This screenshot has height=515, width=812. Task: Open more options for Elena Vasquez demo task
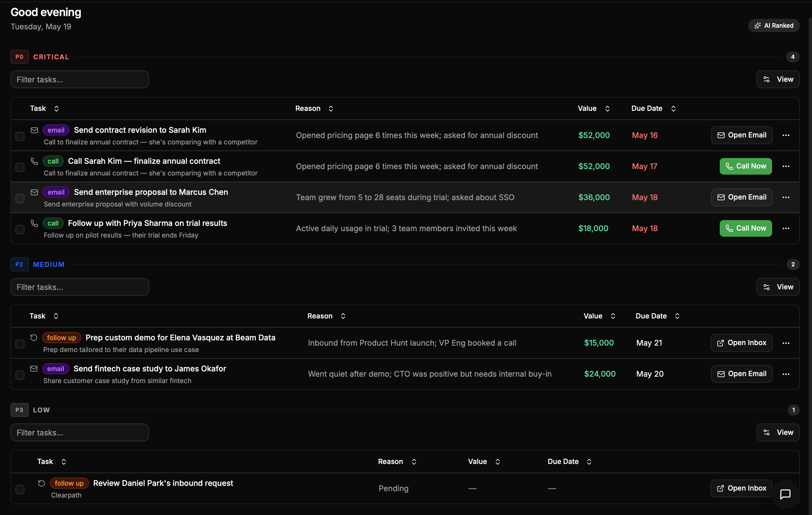(x=786, y=343)
